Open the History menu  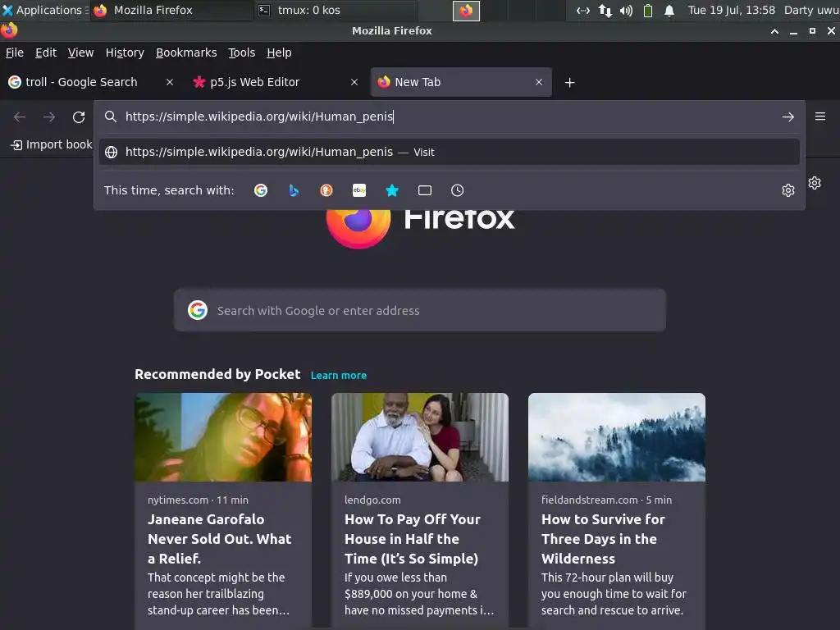[125, 52]
